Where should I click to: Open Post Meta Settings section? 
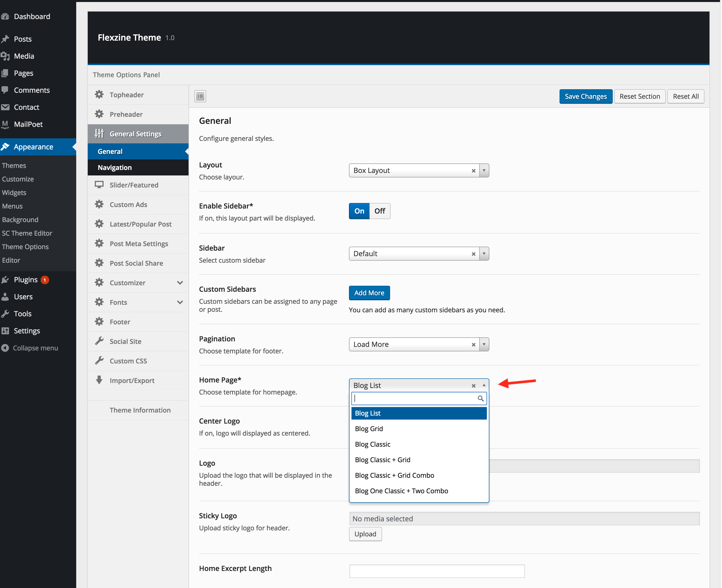point(138,244)
